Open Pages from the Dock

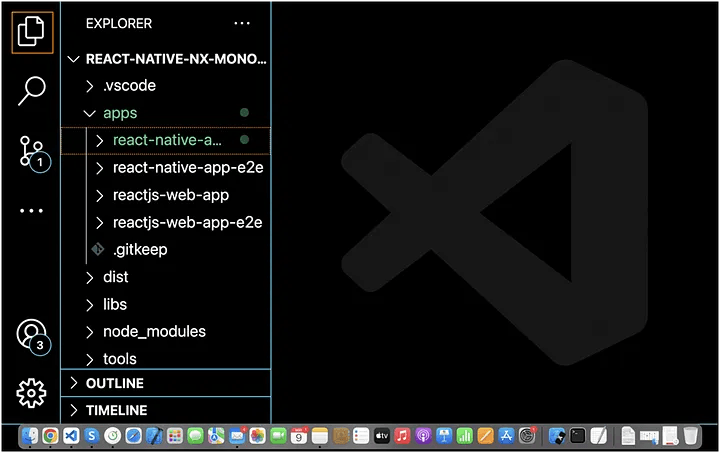click(485, 436)
